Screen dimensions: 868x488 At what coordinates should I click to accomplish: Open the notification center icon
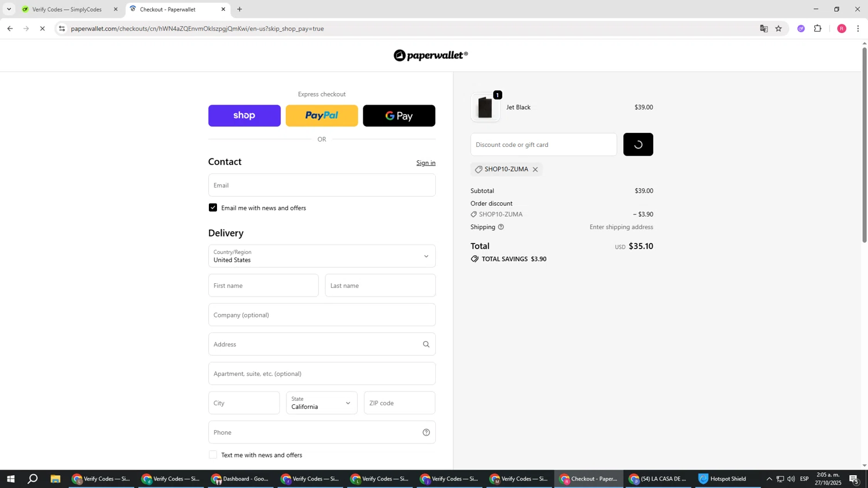click(854, 479)
